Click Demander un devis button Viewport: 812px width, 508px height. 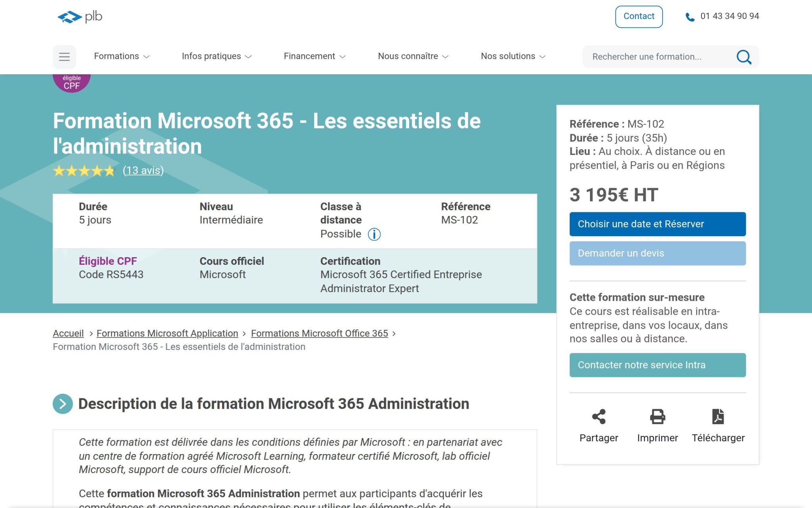click(657, 253)
